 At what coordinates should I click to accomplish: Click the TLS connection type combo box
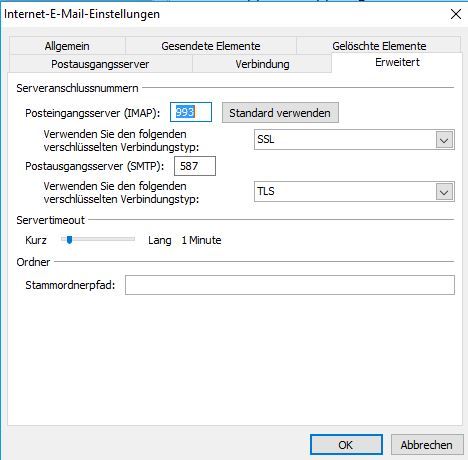point(354,192)
